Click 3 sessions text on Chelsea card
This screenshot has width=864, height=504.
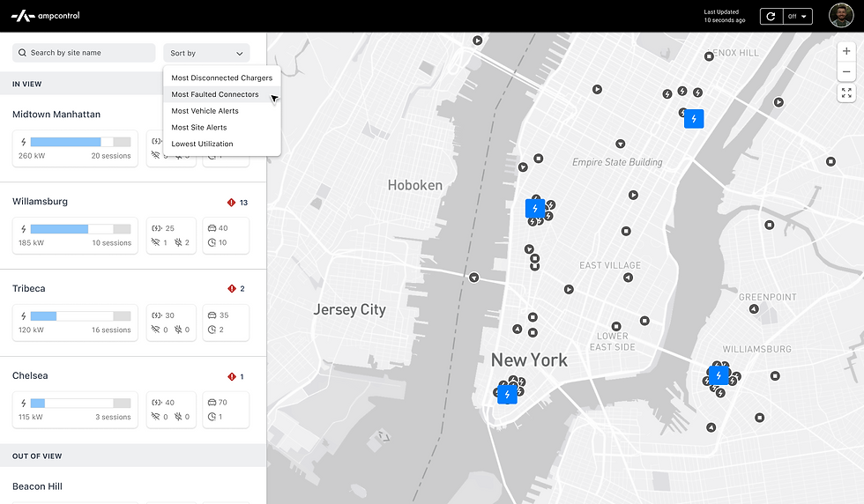click(113, 417)
